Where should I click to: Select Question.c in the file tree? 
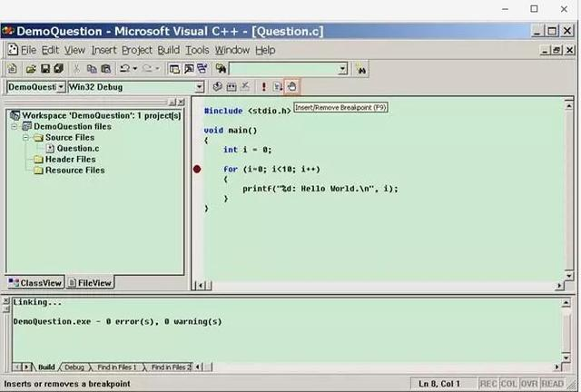[73, 149]
